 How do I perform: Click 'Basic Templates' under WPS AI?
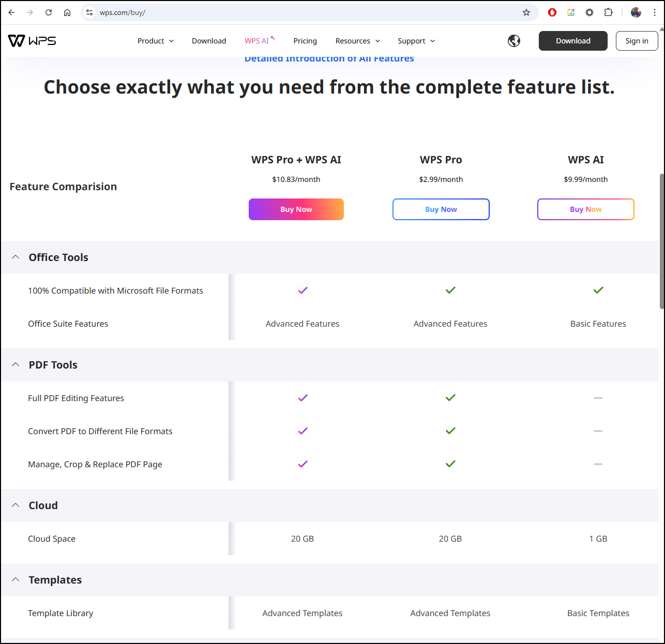tap(598, 613)
